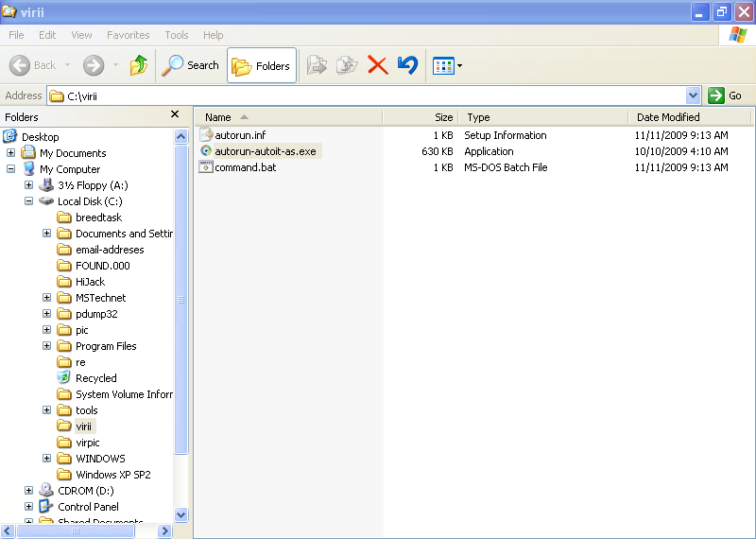Select the HiJack folder

pyautogui.click(x=81, y=282)
